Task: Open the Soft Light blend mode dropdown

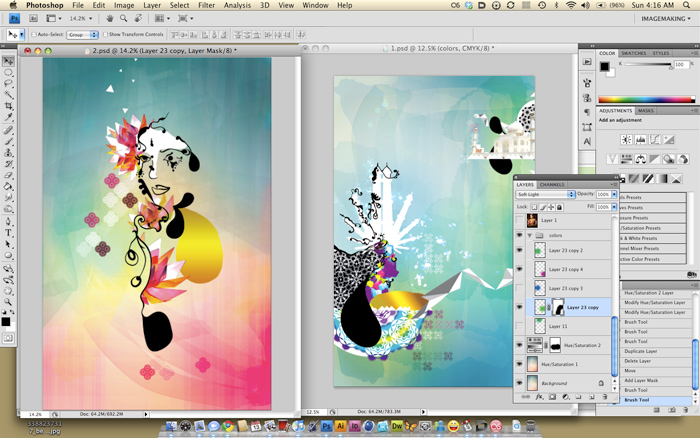Action: (546, 194)
